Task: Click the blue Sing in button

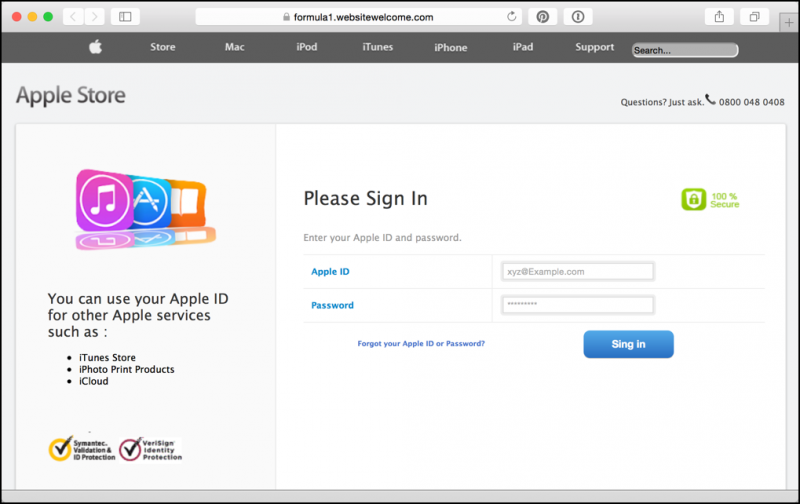Action: pos(629,344)
